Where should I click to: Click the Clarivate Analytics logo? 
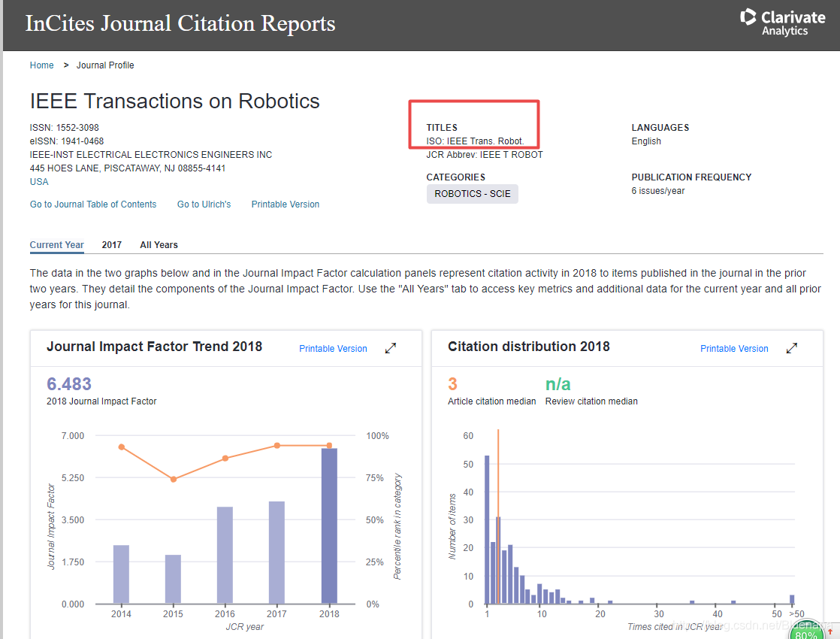(783, 23)
